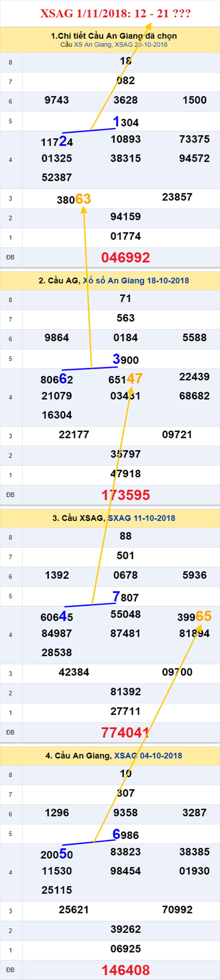Click prize number 68682

[x=194, y=396]
